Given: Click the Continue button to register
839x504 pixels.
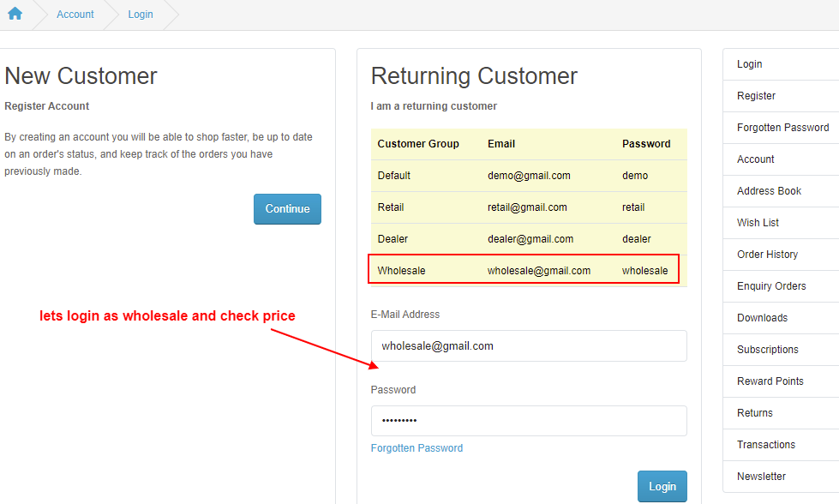Looking at the screenshot, I should pos(287,209).
